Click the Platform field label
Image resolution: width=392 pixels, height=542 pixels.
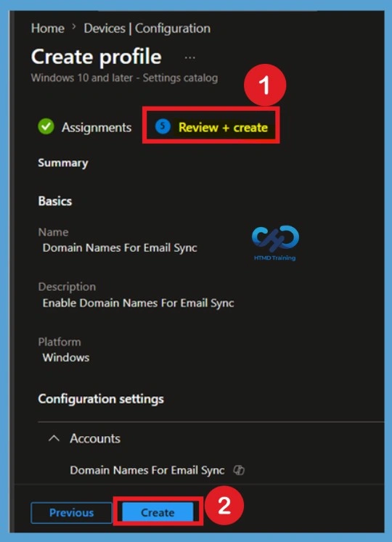point(60,342)
